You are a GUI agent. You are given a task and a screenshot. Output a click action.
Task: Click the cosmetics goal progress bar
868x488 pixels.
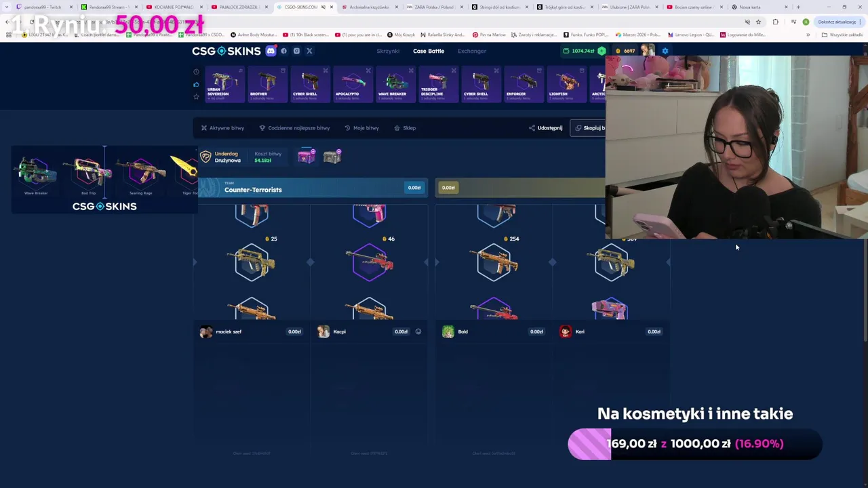coord(694,444)
